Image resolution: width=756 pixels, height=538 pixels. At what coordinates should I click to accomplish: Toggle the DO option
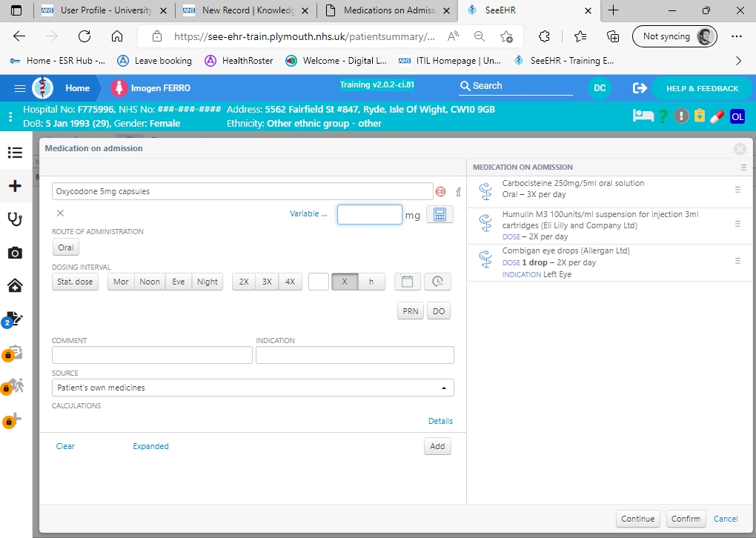439,311
